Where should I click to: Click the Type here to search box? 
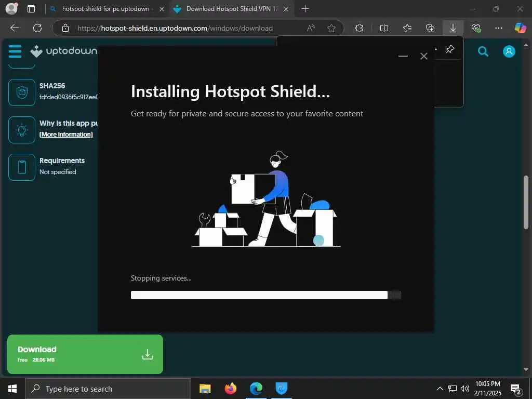[x=108, y=389]
